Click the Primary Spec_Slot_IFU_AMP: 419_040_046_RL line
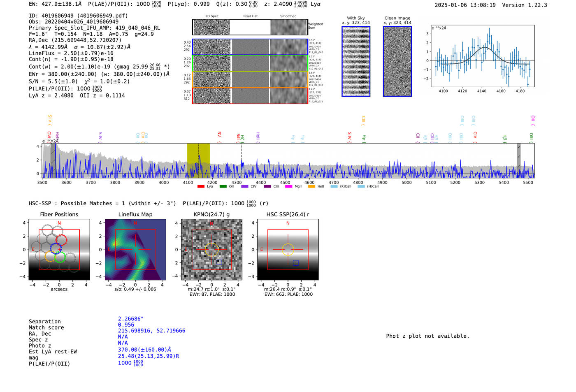Image resolution: width=576 pixels, height=392 pixels. click(95, 28)
